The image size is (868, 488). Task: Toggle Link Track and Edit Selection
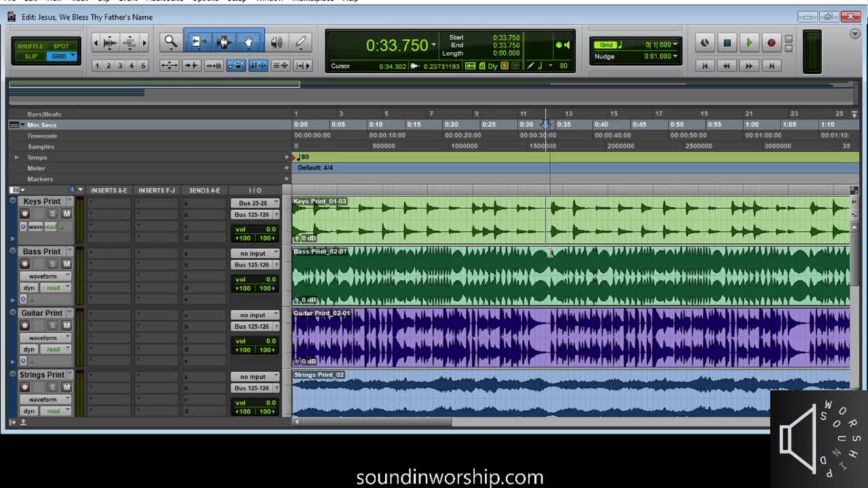[x=280, y=66]
